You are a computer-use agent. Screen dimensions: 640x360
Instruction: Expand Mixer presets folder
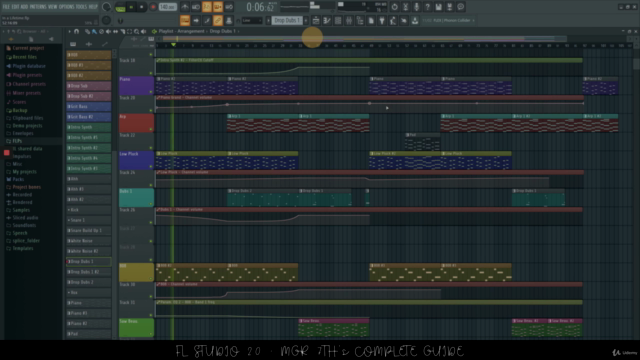pyautogui.click(x=26, y=93)
